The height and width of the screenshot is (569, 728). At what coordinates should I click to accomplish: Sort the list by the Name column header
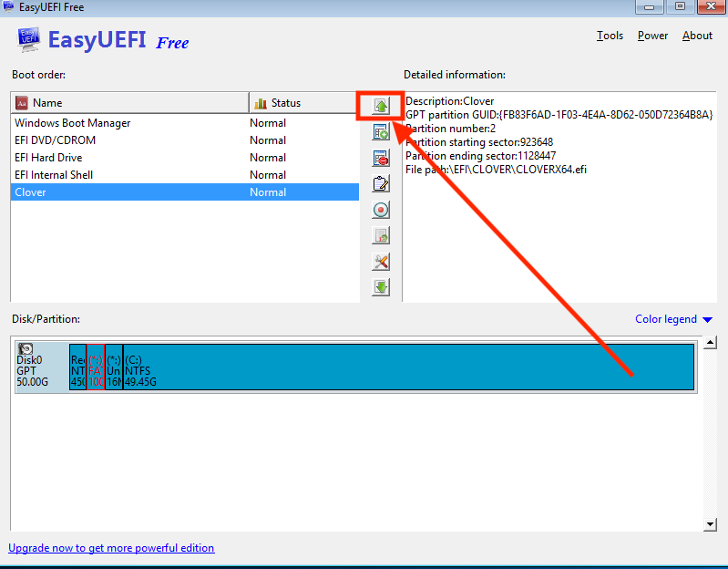(130, 103)
